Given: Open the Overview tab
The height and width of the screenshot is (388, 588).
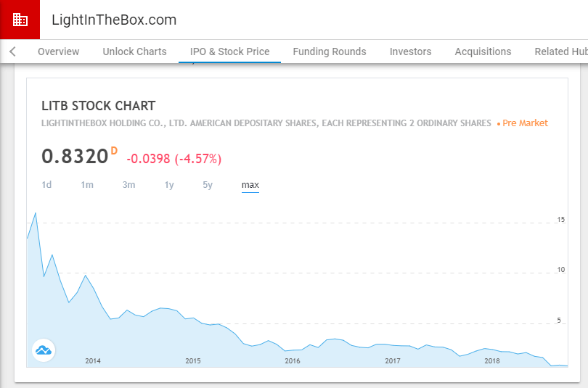Looking at the screenshot, I should coord(58,51).
